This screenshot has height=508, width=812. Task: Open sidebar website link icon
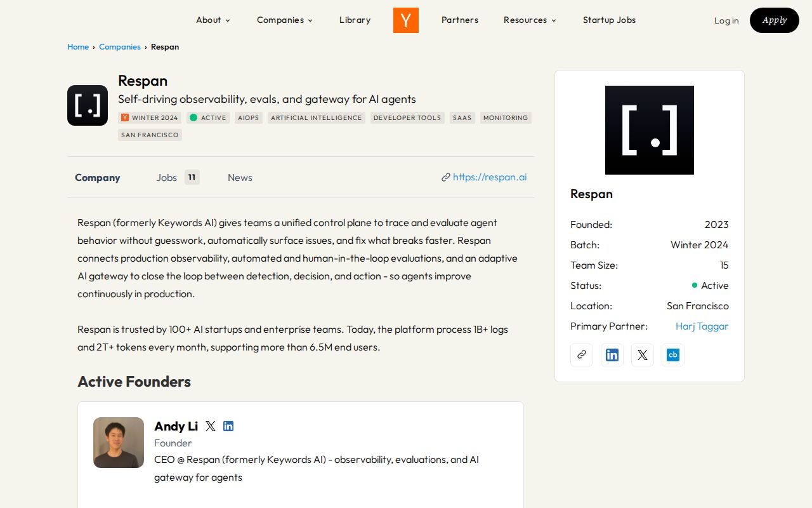tap(582, 355)
